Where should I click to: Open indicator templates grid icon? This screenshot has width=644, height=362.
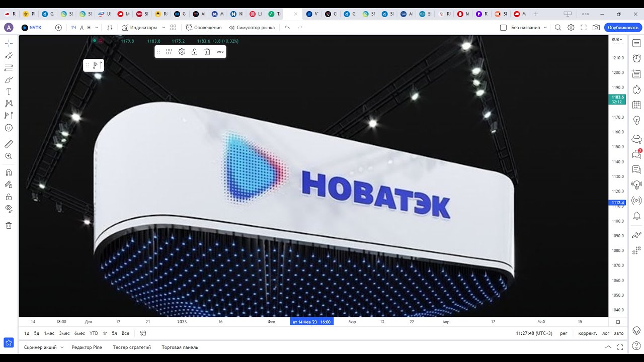click(174, 28)
